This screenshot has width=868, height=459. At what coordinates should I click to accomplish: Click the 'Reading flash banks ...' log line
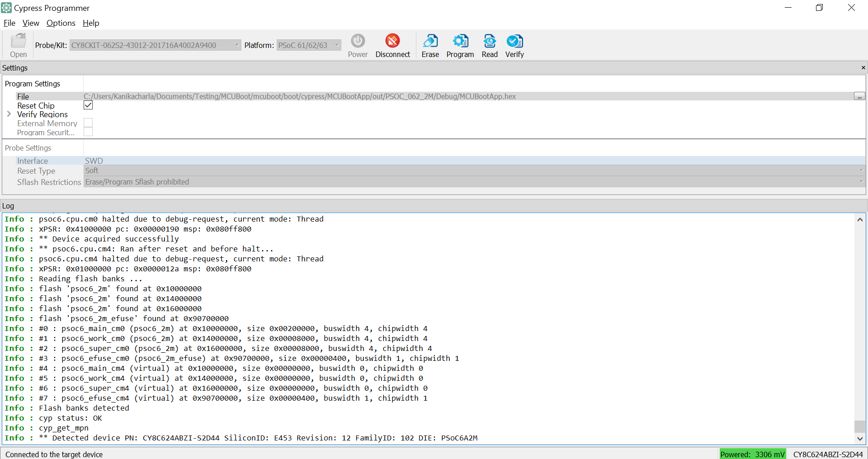74,279
